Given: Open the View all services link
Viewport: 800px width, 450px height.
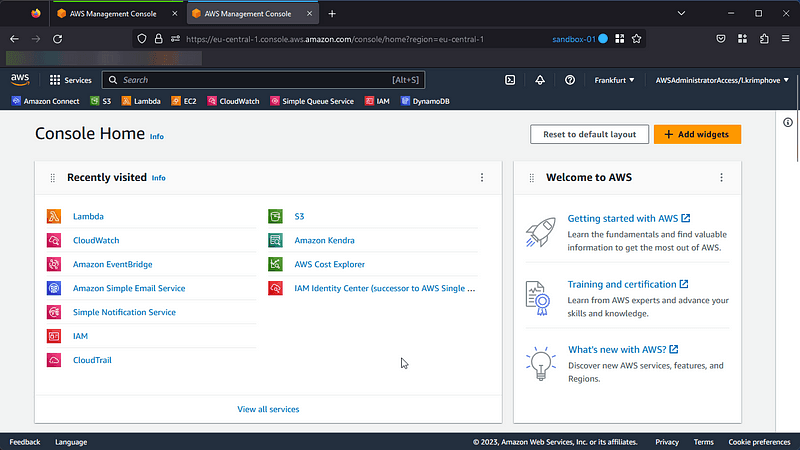Looking at the screenshot, I should click(x=268, y=409).
